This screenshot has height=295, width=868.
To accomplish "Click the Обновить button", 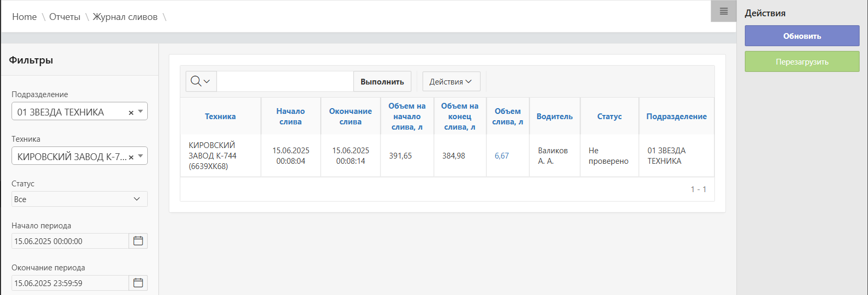I will 801,36.
